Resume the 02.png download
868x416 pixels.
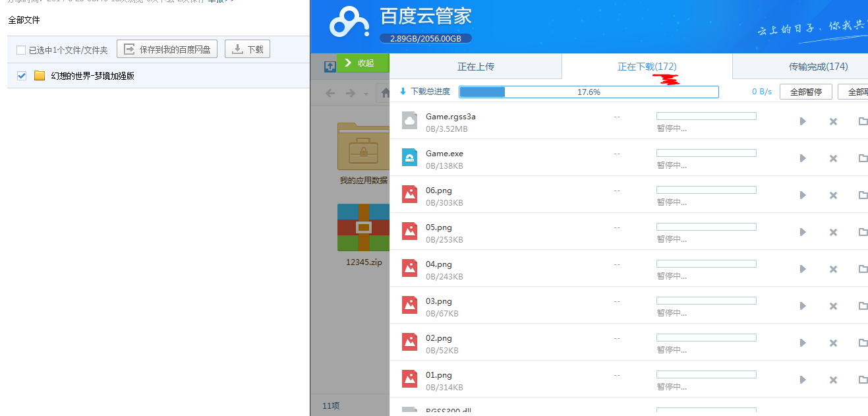pyautogui.click(x=803, y=343)
